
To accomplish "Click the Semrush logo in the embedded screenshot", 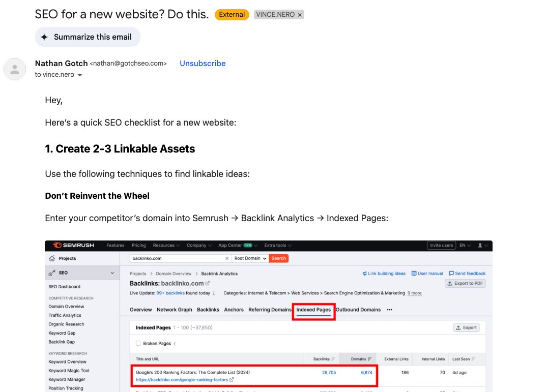I will pyautogui.click(x=73, y=245).
